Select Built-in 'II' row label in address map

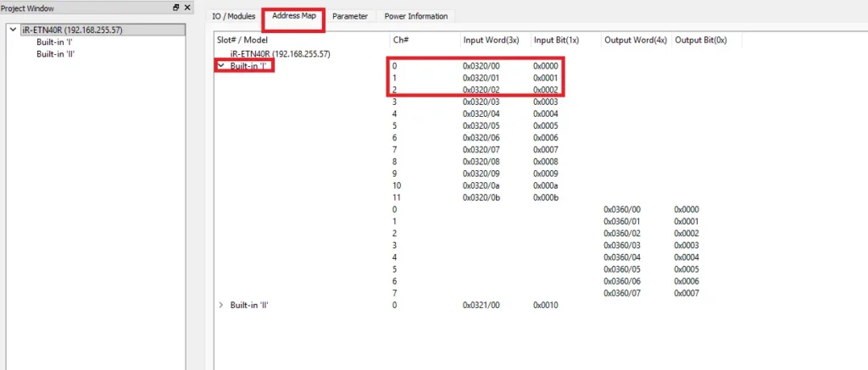pyautogui.click(x=250, y=305)
